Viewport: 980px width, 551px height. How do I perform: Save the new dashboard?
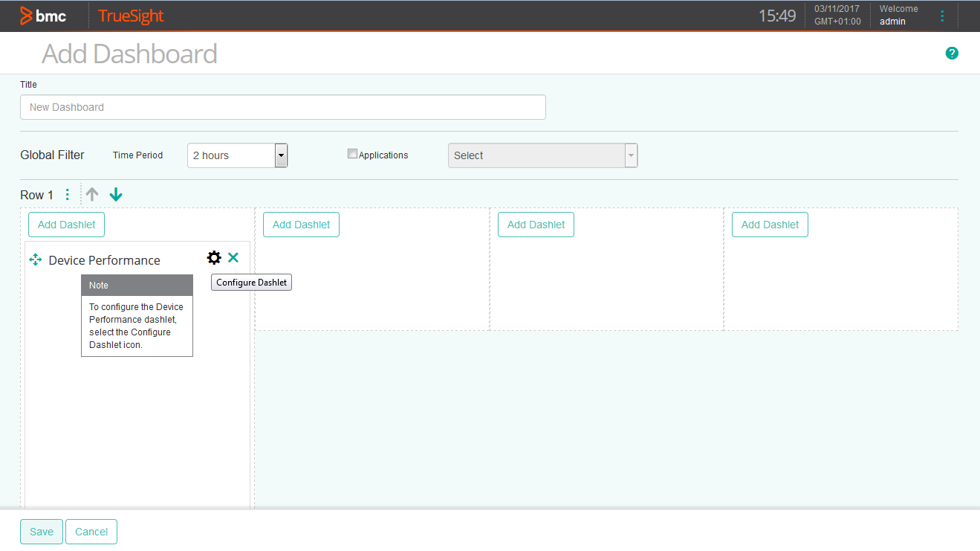pos(41,531)
